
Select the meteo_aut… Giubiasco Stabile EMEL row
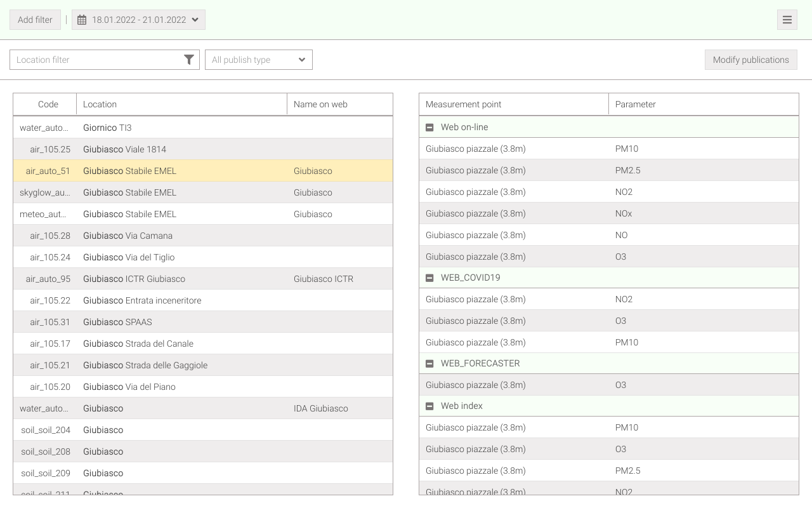point(203,214)
